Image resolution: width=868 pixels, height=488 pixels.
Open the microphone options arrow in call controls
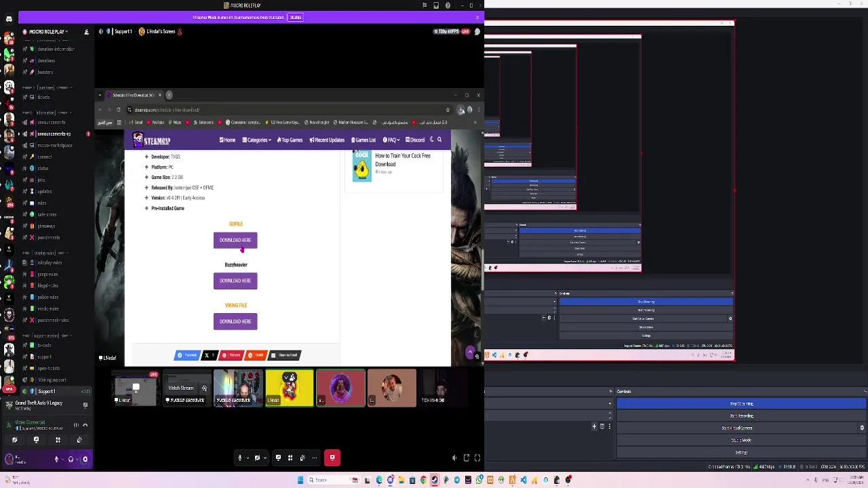pyautogui.click(x=248, y=458)
